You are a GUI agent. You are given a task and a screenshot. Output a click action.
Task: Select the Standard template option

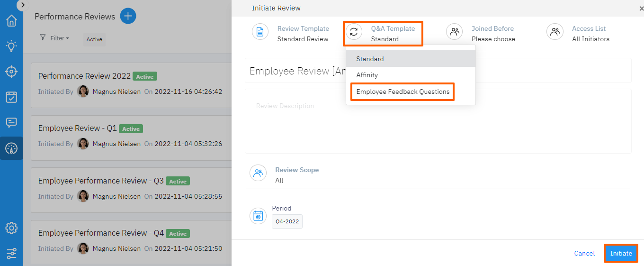[370, 59]
